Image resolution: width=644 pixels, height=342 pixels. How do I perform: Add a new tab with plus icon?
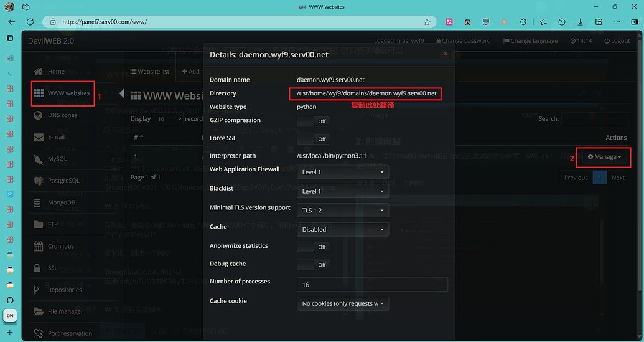tap(11, 332)
